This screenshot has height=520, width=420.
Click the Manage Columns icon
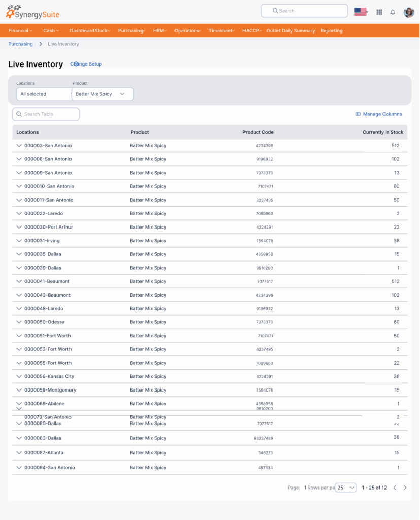(x=358, y=114)
